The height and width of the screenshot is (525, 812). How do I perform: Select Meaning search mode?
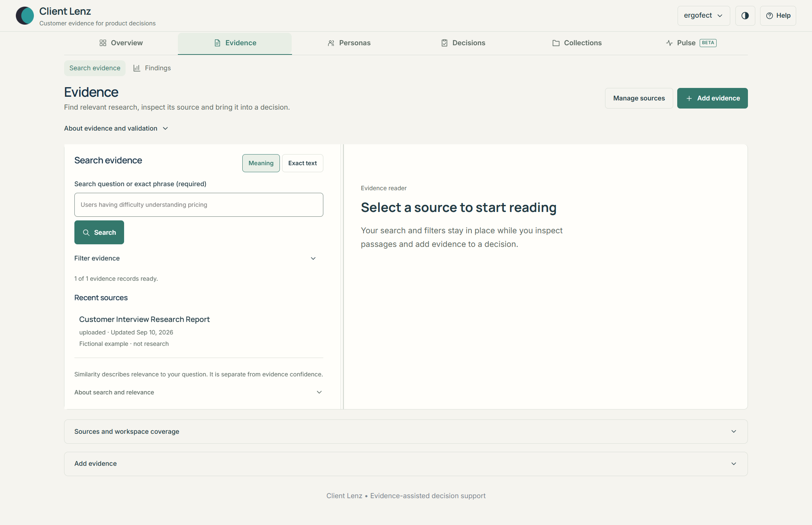click(261, 163)
